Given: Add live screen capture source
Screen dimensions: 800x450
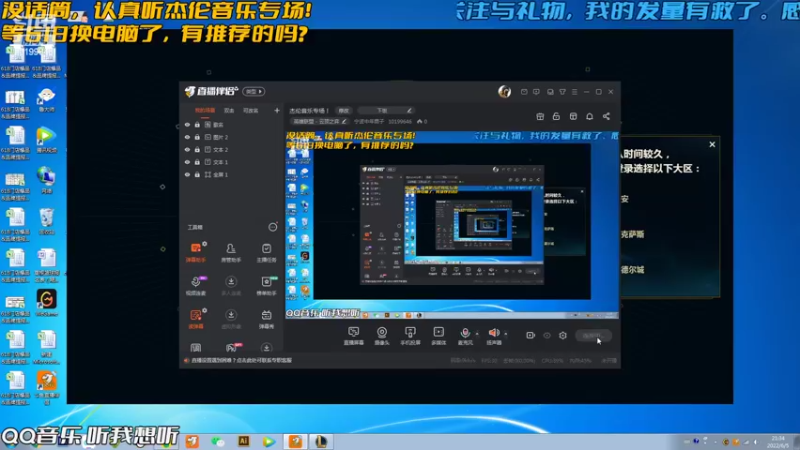Looking at the screenshot, I should (354, 336).
